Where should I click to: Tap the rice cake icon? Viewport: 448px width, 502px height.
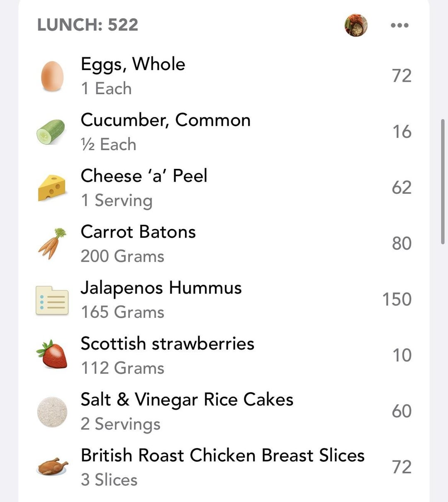(x=52, y=412)
